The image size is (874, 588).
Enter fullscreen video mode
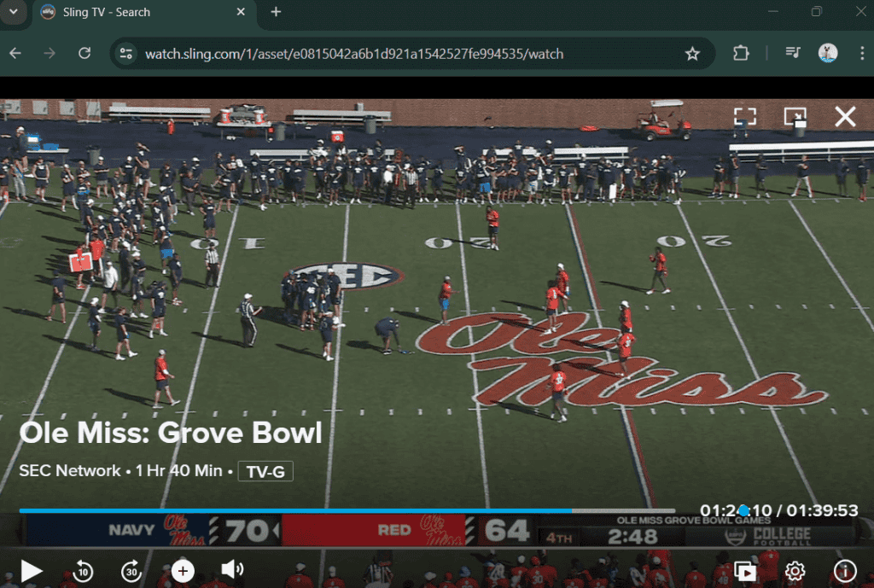click(744, 116)
